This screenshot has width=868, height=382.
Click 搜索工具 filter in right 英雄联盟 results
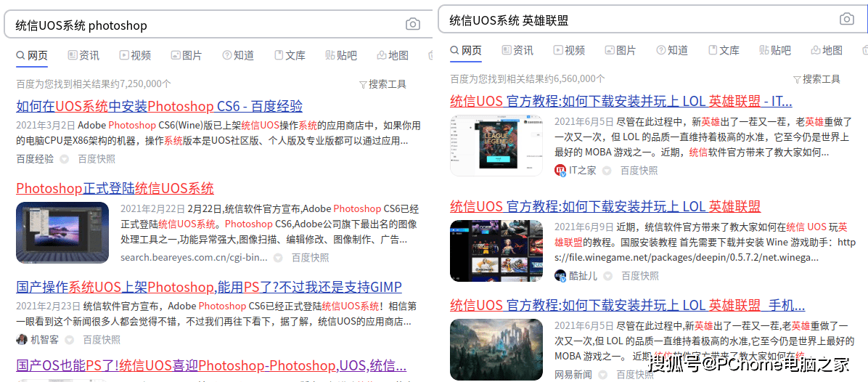tap(816, 79)
